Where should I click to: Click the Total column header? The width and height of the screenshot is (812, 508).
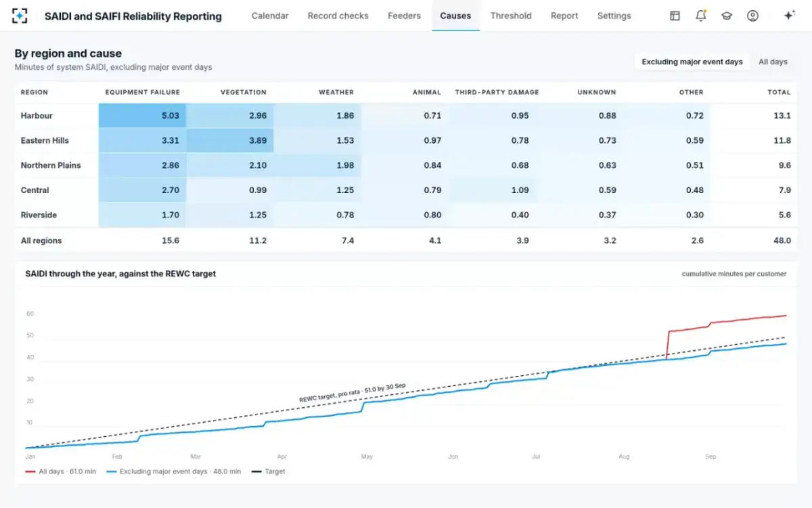tap(780, 92)
